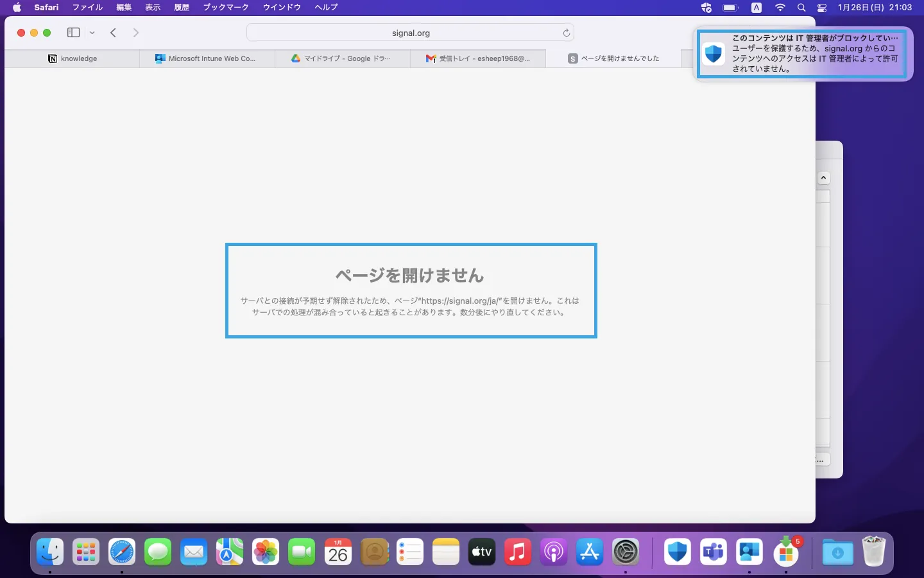Viewport: 924px width, 578px height.
Task: Open System Settings in the Dock
Action: click(626, 552)
